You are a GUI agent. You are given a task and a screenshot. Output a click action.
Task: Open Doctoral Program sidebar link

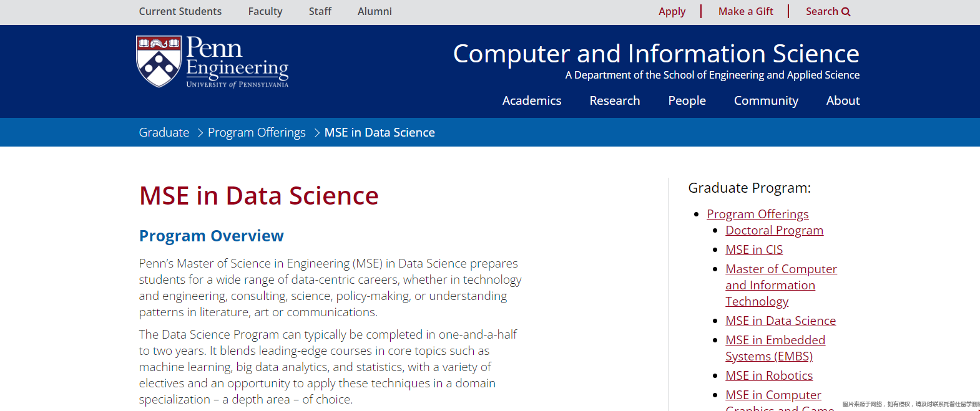[x=774, y=230]
